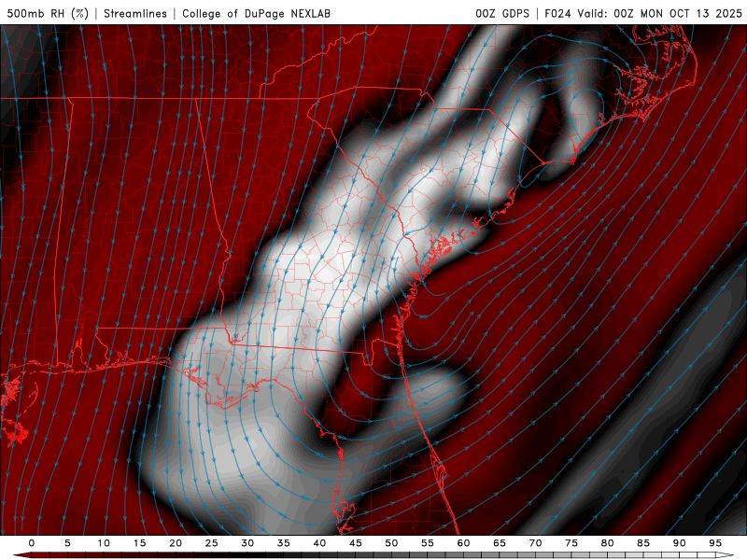Click the 'F024' forecast hour label

[x=557, y=13]
